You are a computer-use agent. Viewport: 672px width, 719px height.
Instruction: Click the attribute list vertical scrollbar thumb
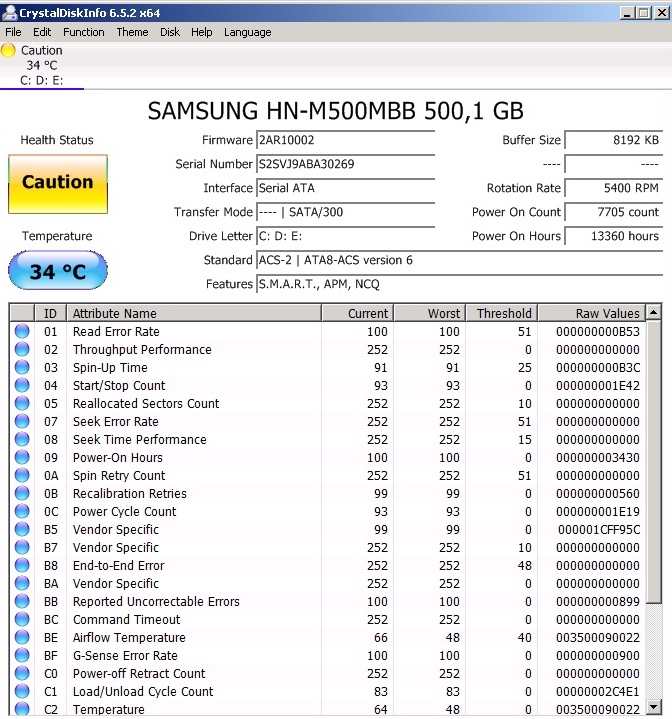(x=654, y=462)
